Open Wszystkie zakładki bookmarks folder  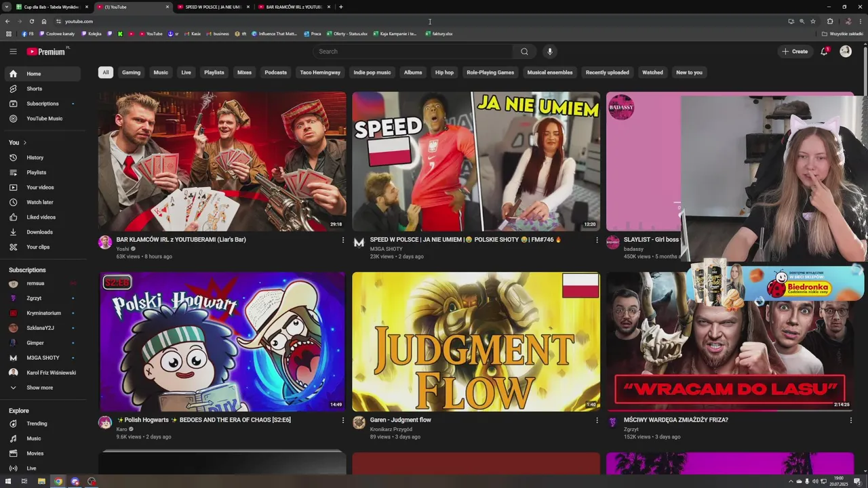coord(843,33)
